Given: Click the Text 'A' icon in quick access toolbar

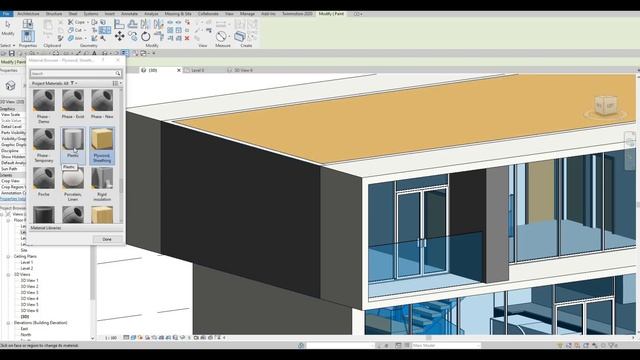Looking at the screenshot, I should click(x=94, y=53).
